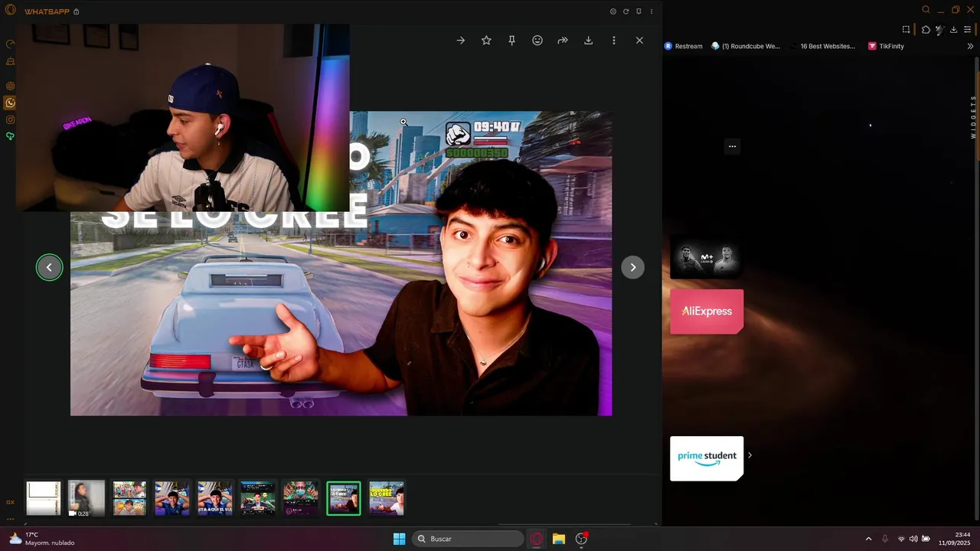Close the WhatsApp media viewer
This screenshot has height=551, width=980.
click(x=639, y=41)
